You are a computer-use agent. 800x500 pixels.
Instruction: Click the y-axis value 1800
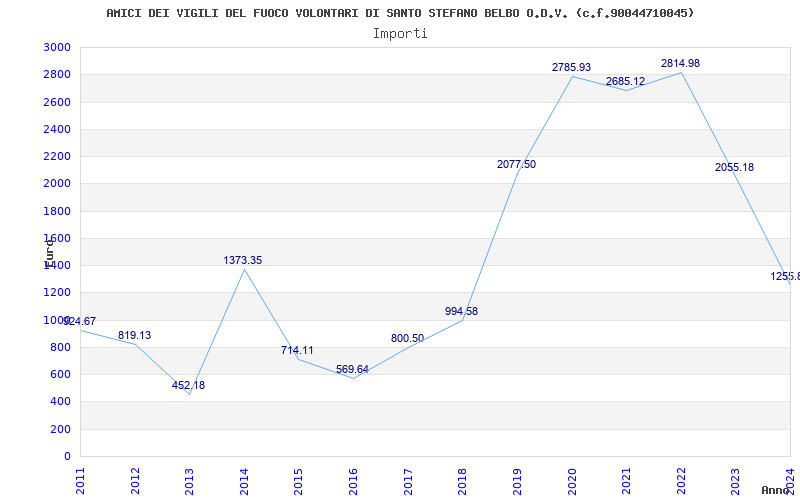point(57,211)
